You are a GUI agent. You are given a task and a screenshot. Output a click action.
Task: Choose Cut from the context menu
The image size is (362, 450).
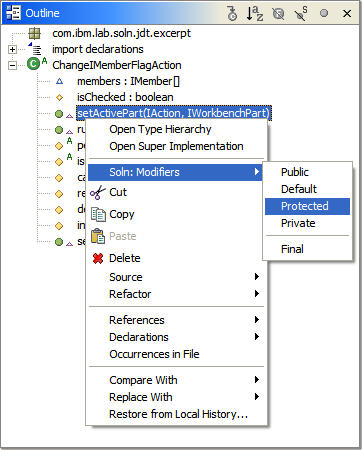(x=176, y=192)
